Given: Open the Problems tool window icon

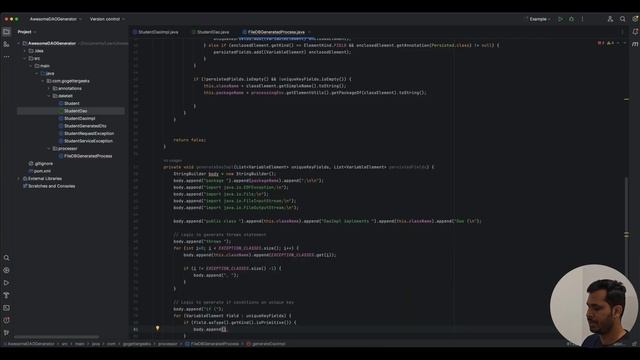Looking at the screenshot, I should pyautogui.click(x=7, y=320).
